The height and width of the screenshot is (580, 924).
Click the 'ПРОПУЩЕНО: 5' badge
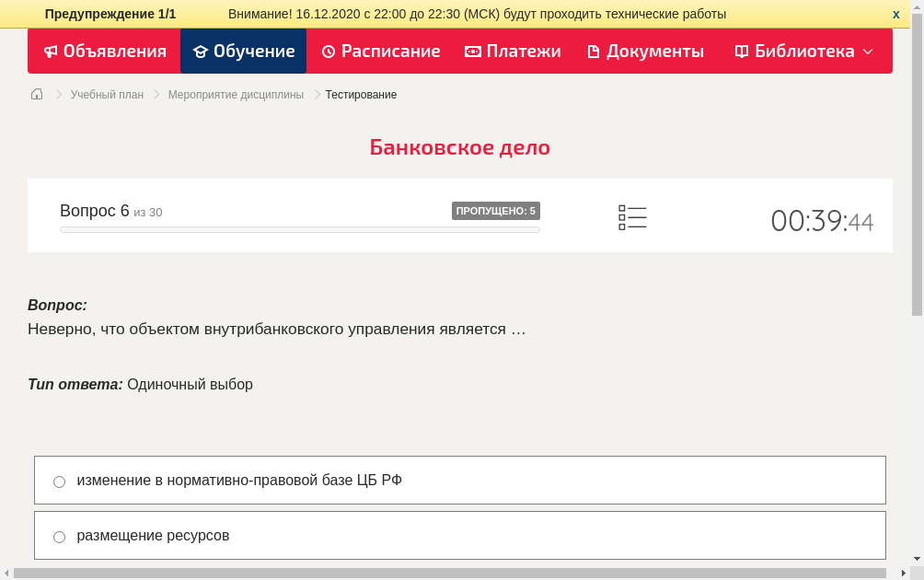(x=497, y=210)
